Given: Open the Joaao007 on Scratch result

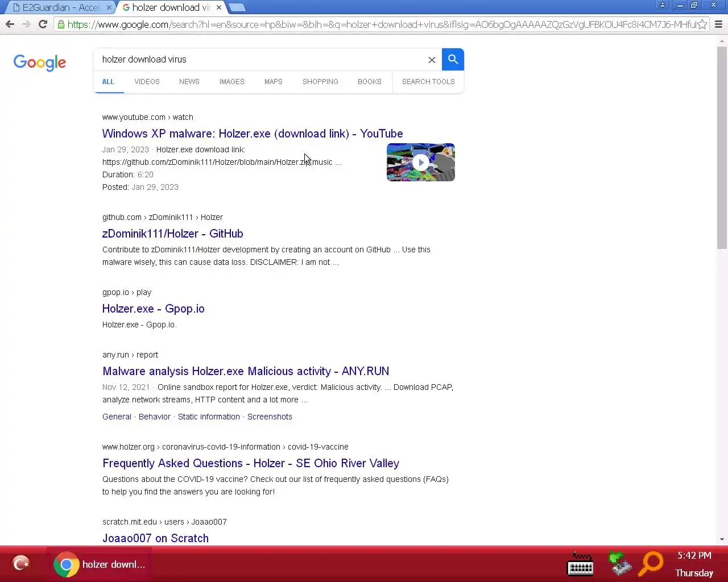Looking at the screenshot, I should click(x=155, y=538).
